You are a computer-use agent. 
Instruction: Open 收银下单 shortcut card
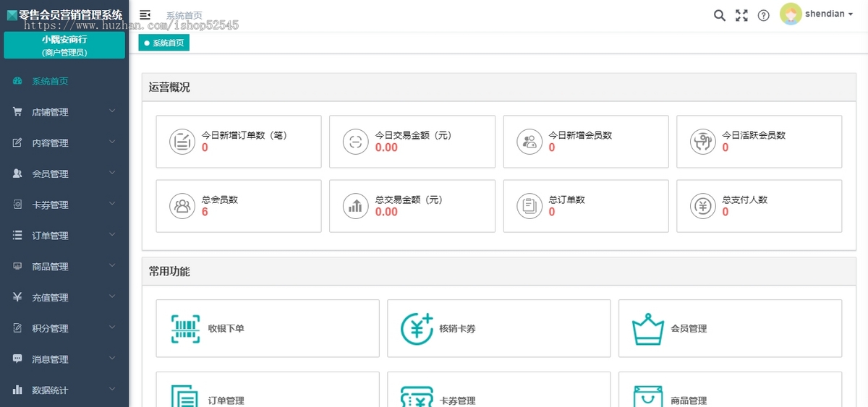tap(268, 328)
